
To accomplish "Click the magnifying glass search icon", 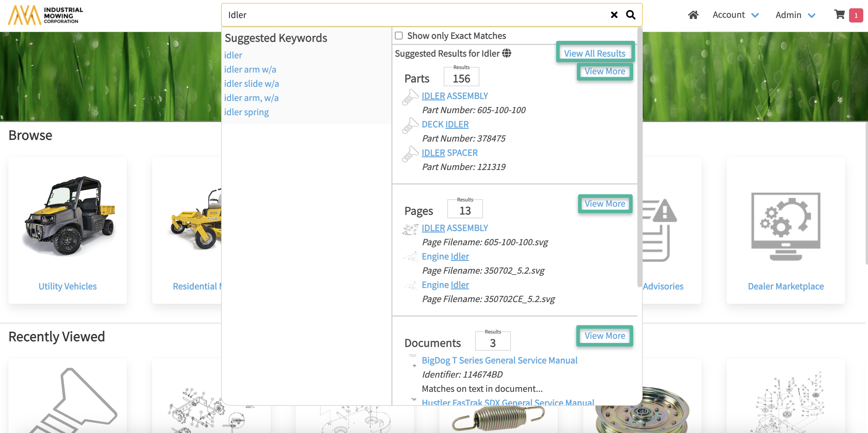I will pos(631,15).
